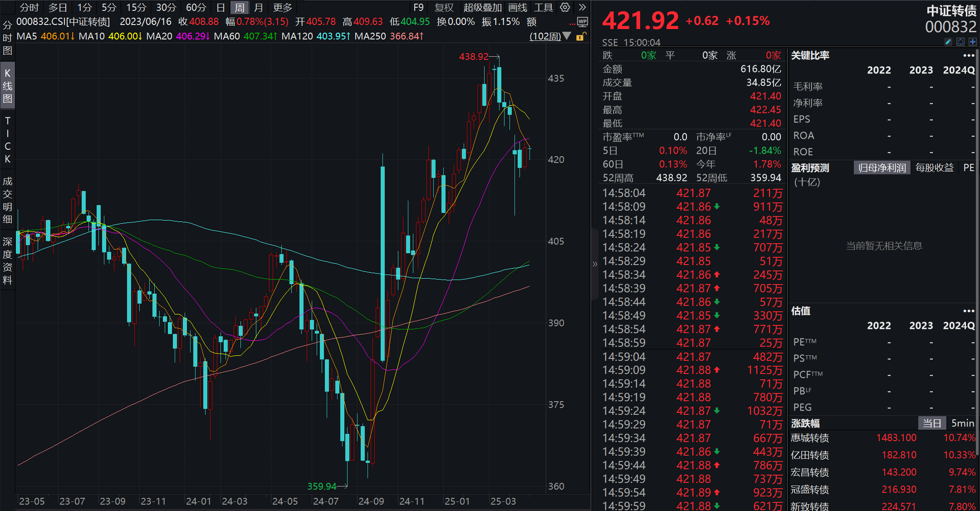Set price alert with bell icon
The height and width of the screenshot is (511, 980).
(x=960, y=42)
